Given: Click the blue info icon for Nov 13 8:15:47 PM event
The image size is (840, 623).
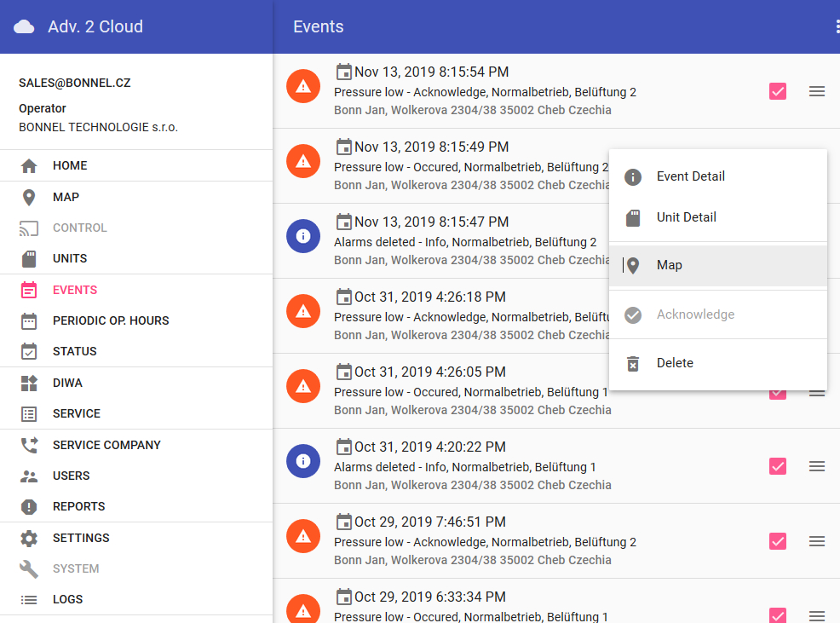Looking at the screenshot, I should click(303, 235).
